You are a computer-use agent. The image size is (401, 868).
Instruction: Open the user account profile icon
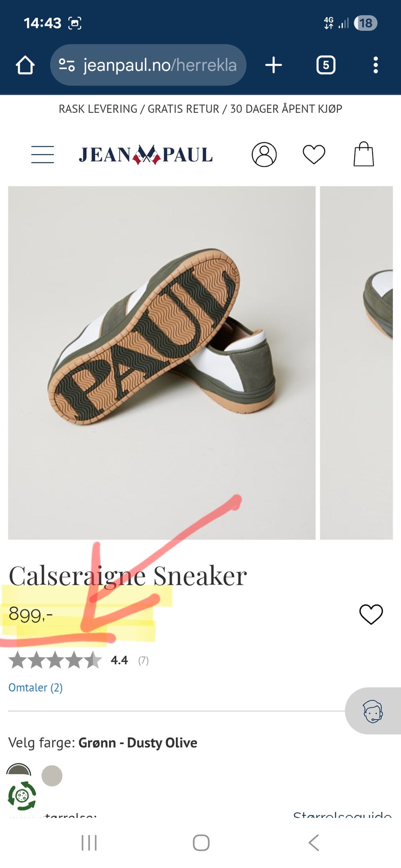click(264, 154)
